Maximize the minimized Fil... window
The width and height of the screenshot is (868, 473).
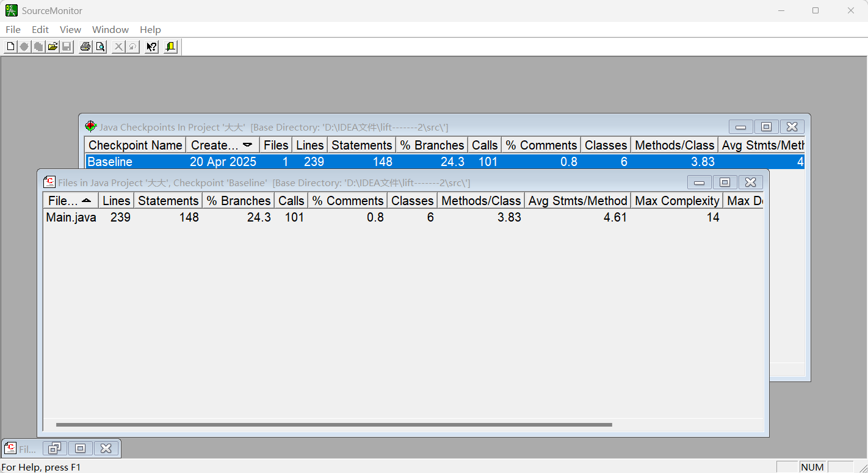pyautogui.click(x=80, y=449)
